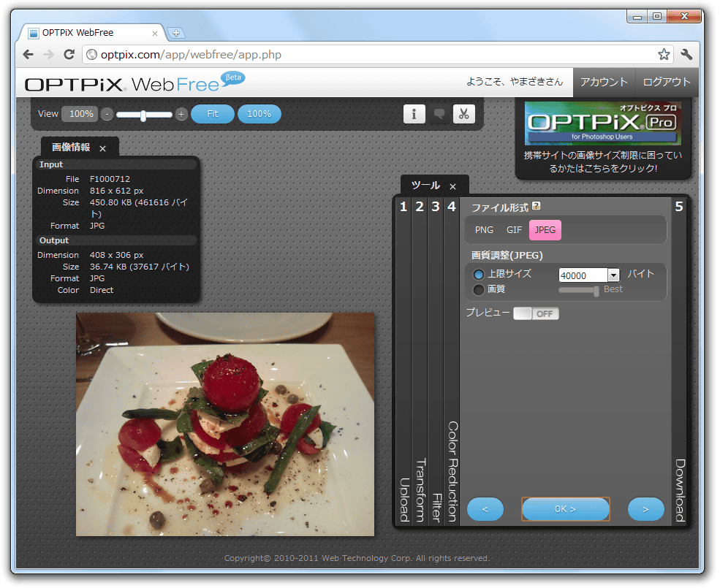Click the ようこそ、やまざきさん greeting
The height and width of the screenshot is (588, 720).
515,82
